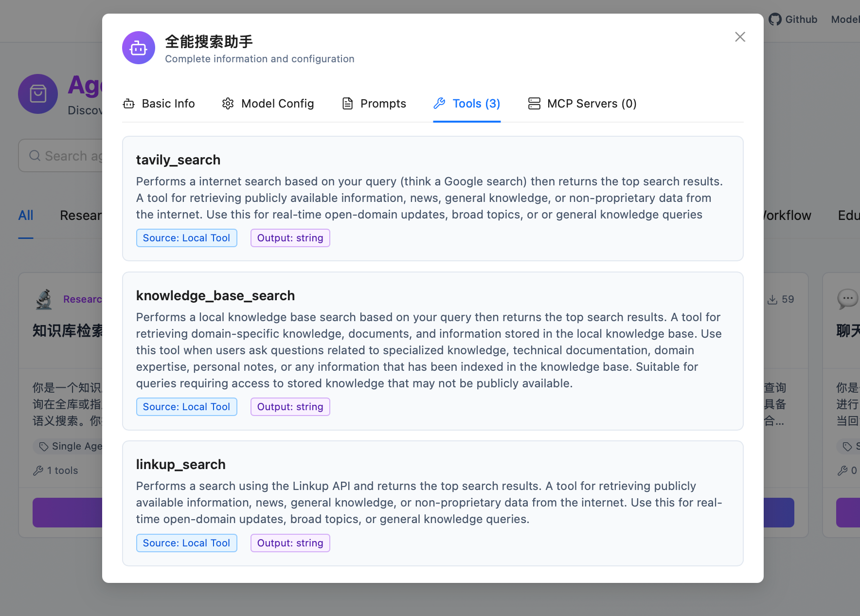Click Output: string badge under linkup_search

(290, 543)
